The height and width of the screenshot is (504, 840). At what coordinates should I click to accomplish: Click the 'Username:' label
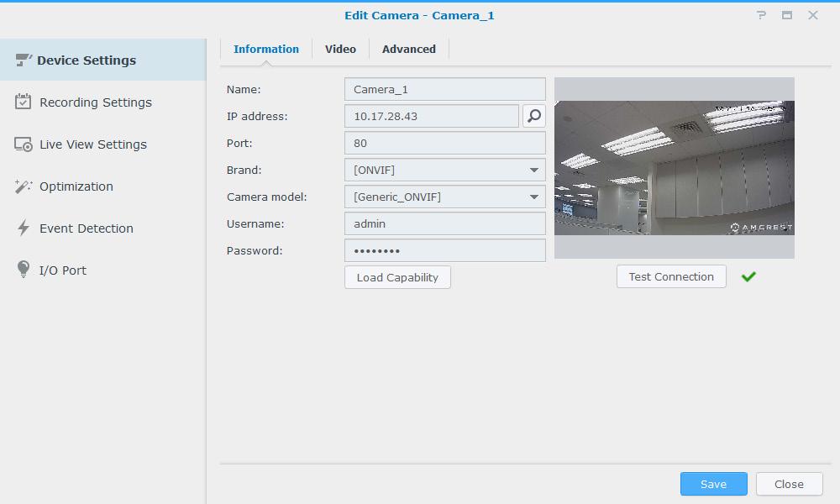click(255, 224)
